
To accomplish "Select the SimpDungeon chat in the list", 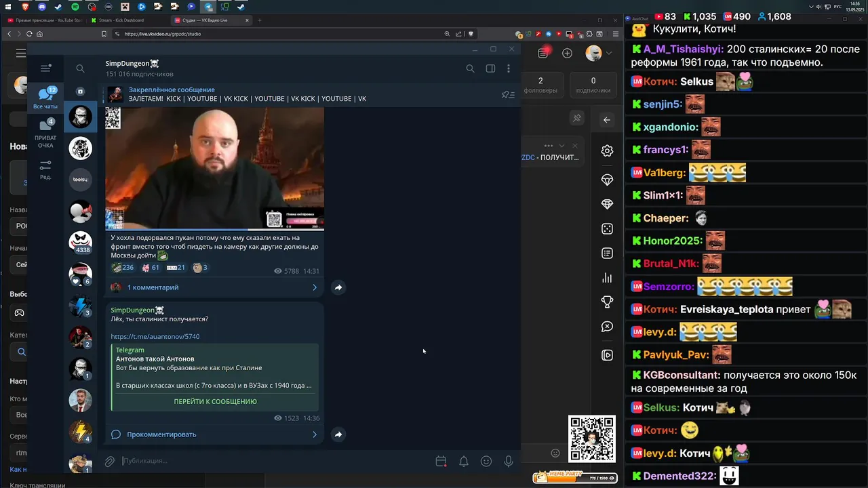I will tap(81, 117).
